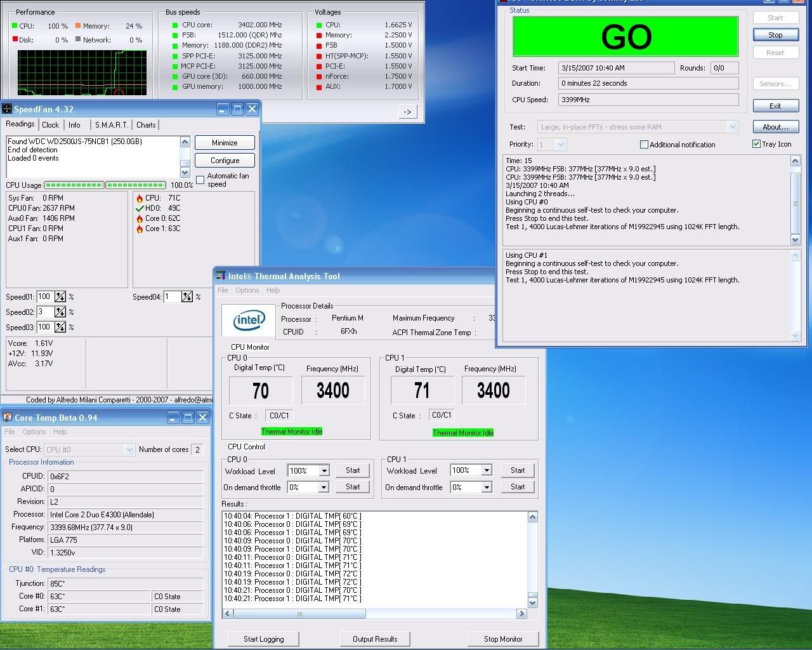
Task: Switch to the Clock tab in SpeedFan
Action: click(x=51, y=125)
